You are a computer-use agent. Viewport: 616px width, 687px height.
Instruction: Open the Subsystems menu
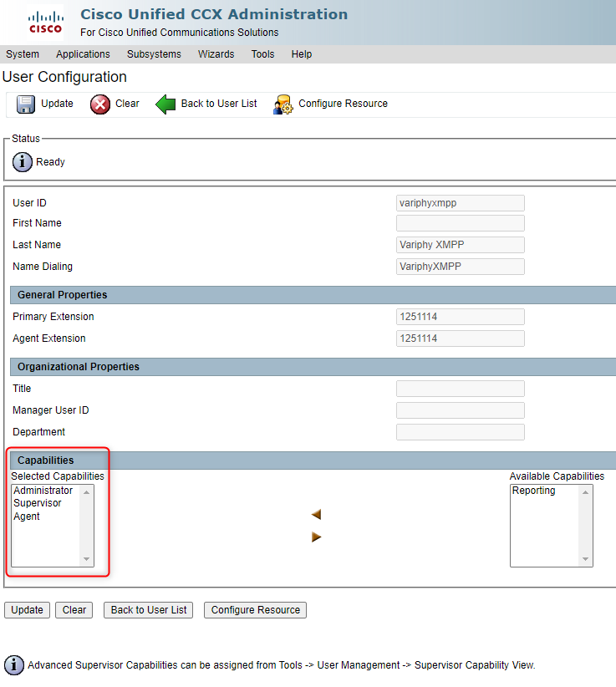154,54
